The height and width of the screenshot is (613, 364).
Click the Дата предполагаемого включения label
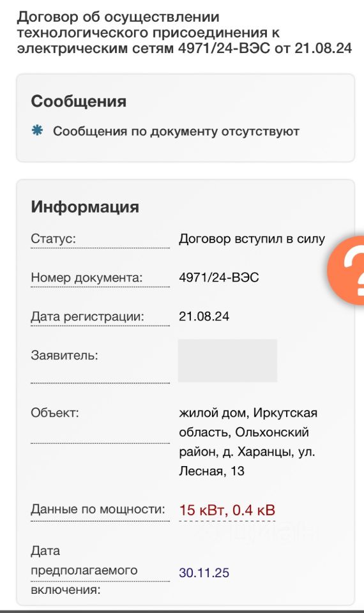click(84, 570)
